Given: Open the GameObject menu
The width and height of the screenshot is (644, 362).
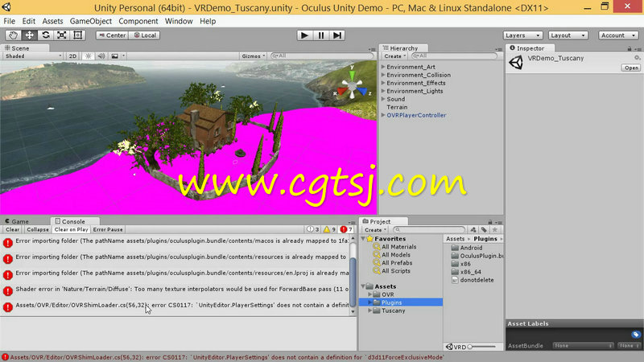Looking at the screenshot, I should 90,21.
